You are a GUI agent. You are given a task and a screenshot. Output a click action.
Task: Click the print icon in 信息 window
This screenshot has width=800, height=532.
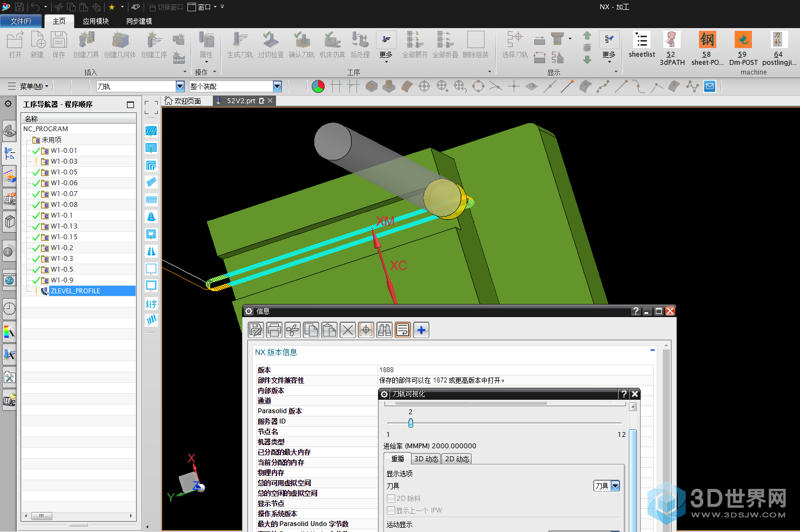(x=274, y=330)
